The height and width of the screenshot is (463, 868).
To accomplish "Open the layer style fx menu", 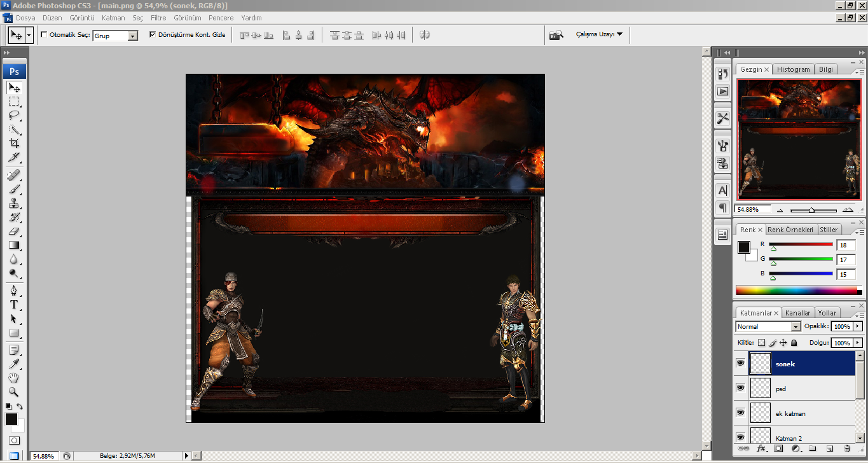I will pos(761,449).
